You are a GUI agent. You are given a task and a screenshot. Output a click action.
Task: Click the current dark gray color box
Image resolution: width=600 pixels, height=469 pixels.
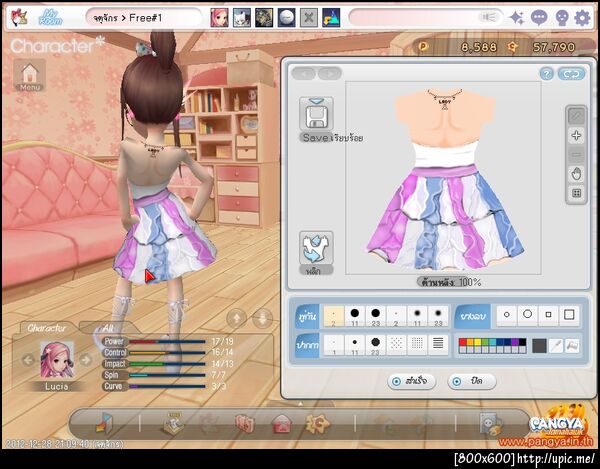click(539, 346)
